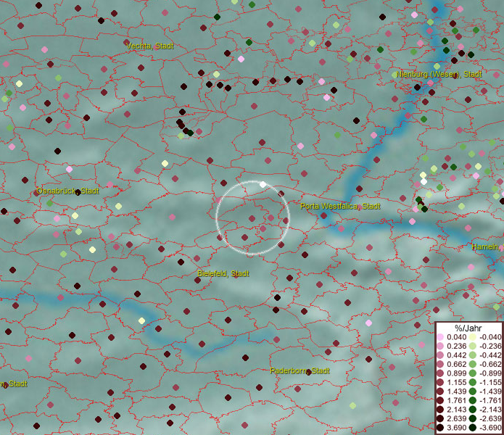Pick the 0.040 pink legend swatch
The image size is (504, 435).
click(x=440, y=337)
